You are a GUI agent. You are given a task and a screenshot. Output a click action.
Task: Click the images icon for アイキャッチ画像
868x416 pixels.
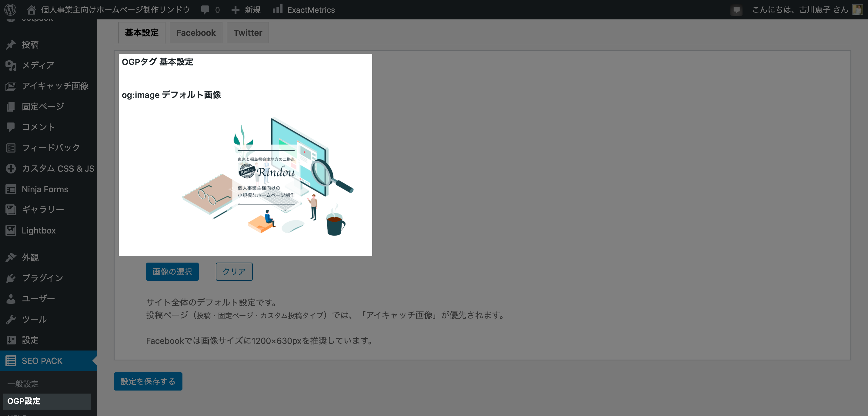click(x=11, y=86)
